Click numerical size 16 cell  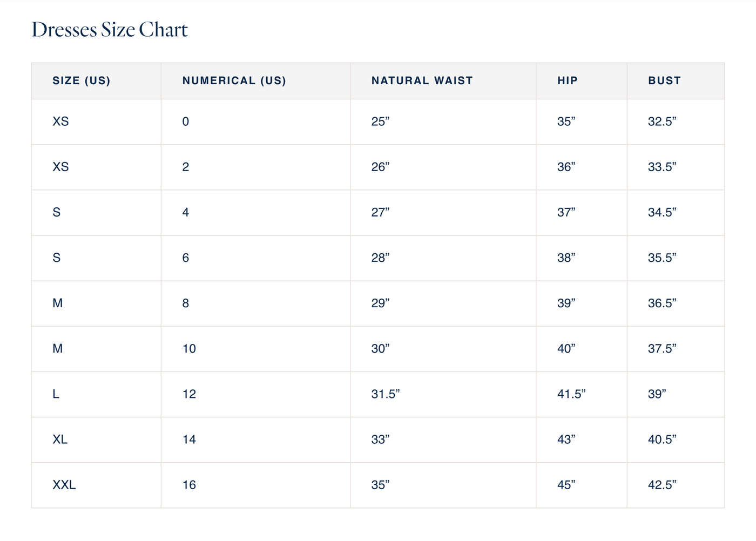[x=189, y=485]
